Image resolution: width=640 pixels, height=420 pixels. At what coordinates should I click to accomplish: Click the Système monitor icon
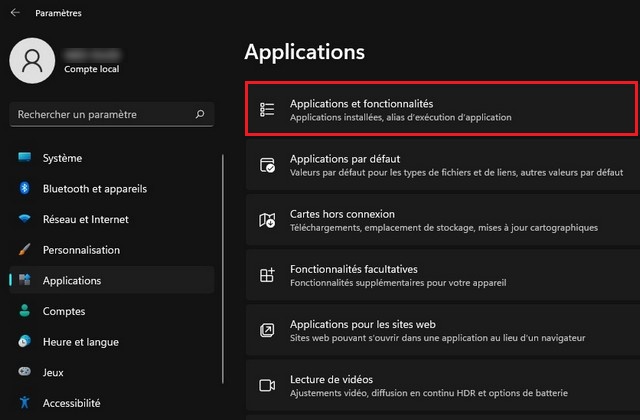pyautogui.click(x=24, y=158)
